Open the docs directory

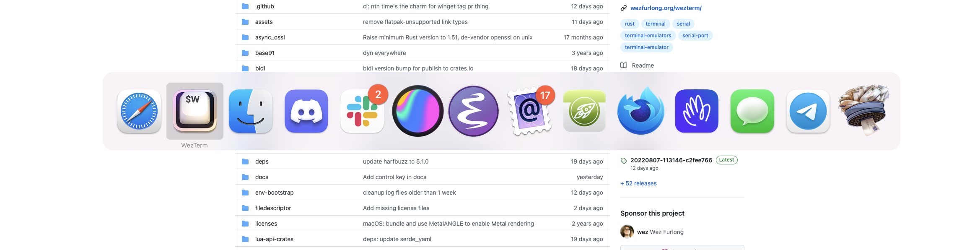coord(262,177)
